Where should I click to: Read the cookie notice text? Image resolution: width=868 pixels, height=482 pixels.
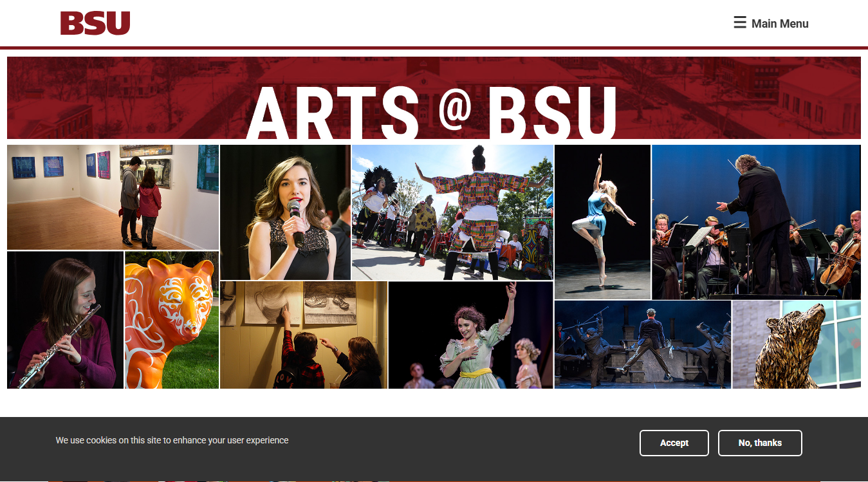[x=172, y=440]
